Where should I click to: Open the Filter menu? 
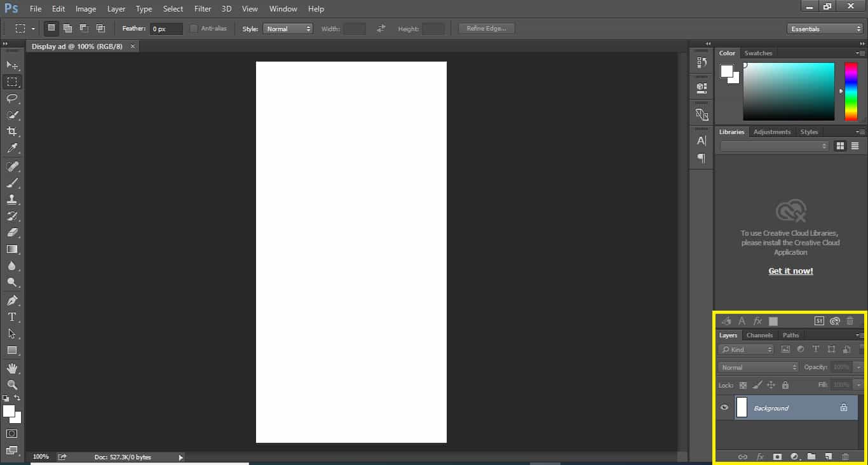click(x=203, y=9)
